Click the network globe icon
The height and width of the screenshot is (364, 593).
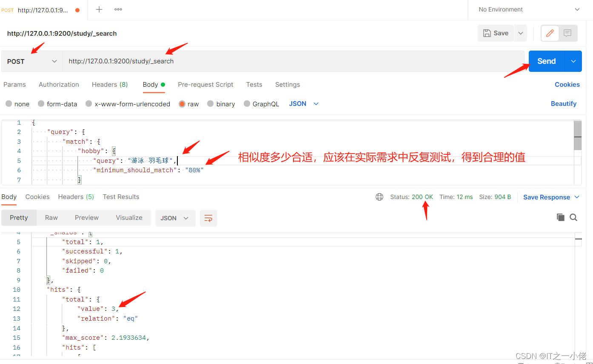(379, 197)
